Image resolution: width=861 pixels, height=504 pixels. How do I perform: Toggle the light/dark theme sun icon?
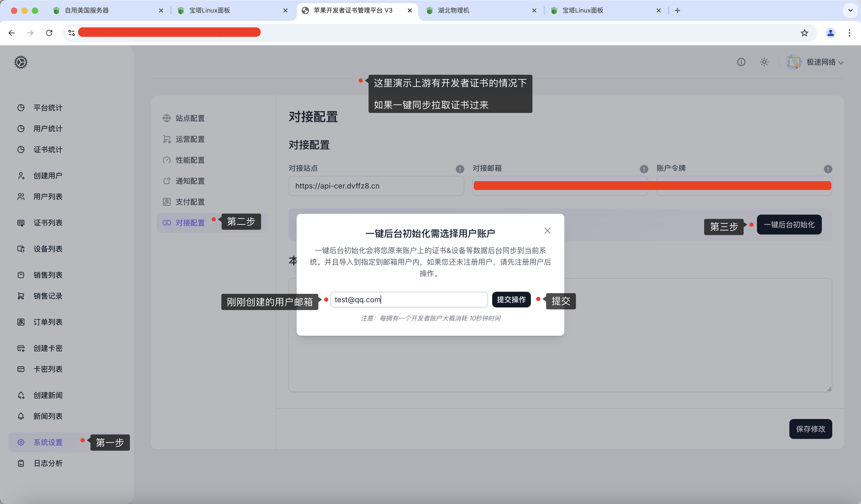pos(764,62)
